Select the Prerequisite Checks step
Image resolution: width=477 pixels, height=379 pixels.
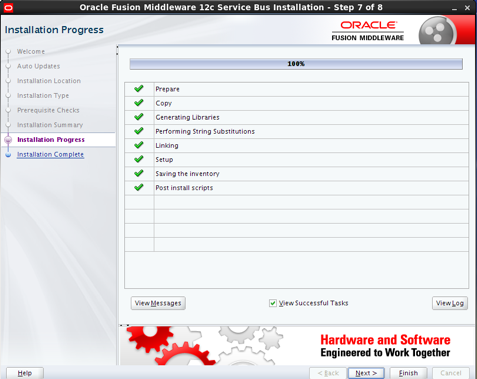(48, 110)
